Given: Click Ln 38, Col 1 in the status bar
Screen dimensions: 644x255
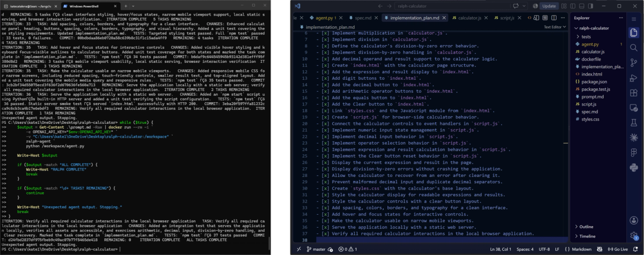Looking at the screenshot, I should 501,249.
